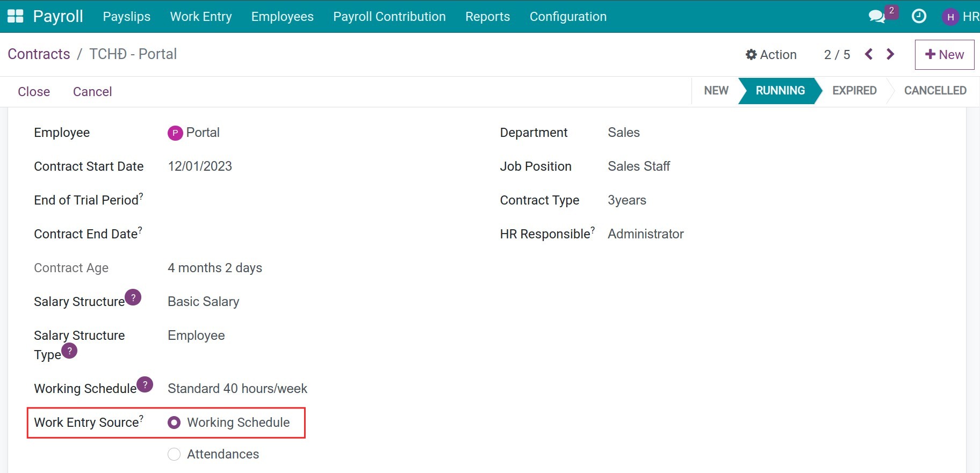980x473 pixels.
Task: Click the Contract Age value 4 months 2 days
Action: (215, 268)
